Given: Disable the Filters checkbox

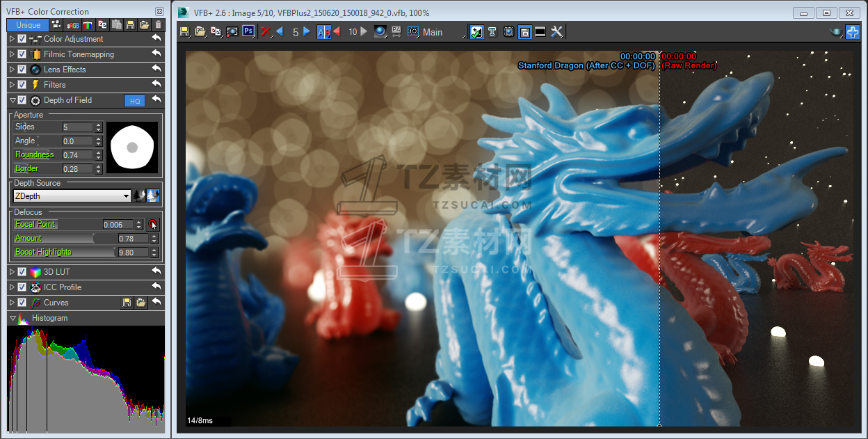Looking at the screenshot, I should pos(22,85).
